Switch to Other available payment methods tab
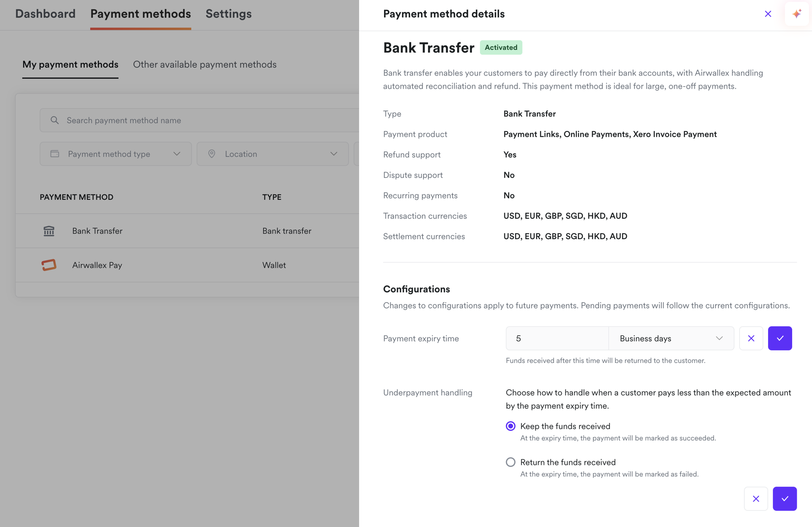The image size is (812, 527). [x=205, y=64]
